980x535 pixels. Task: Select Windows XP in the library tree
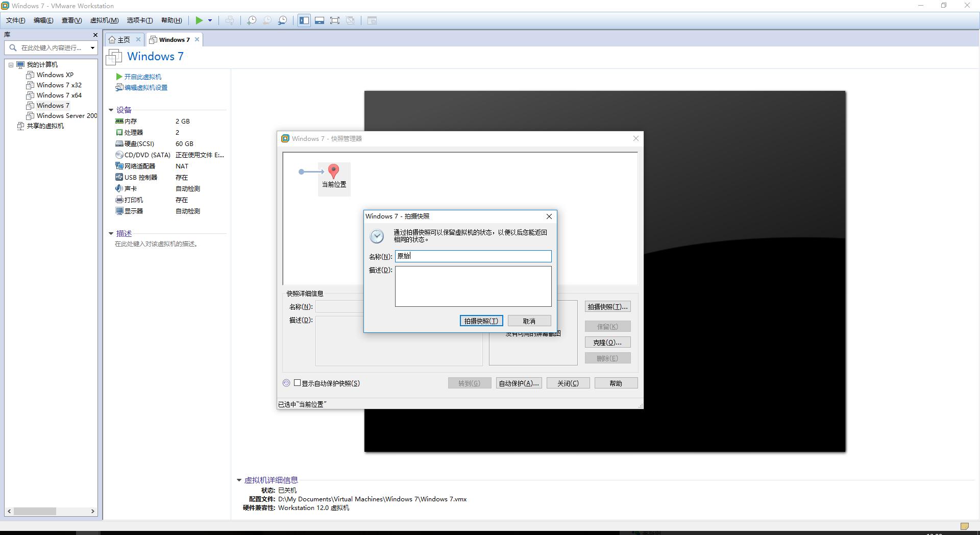click(55, 75)
